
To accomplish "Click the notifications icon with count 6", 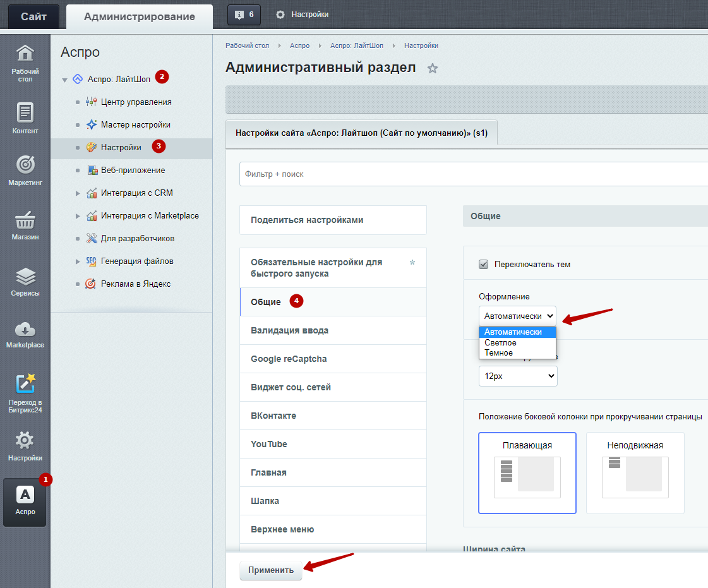I will coord(244,15).
